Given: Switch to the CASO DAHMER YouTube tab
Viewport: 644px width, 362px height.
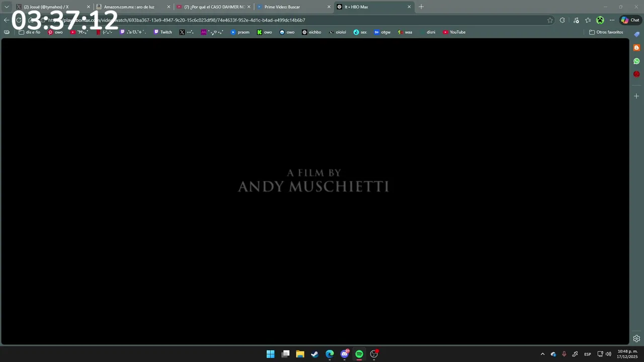Looking at the screenshot, I should 214,7.
